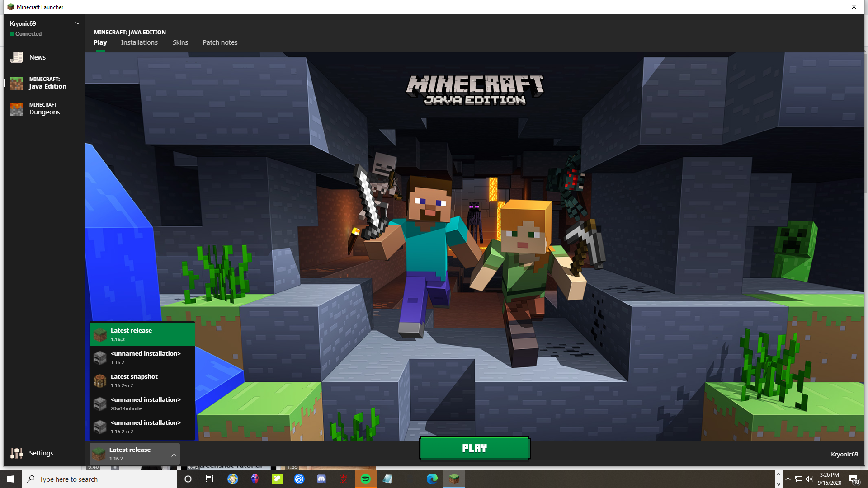Open Microsoft Edge from taskbar
868x488 pixels.
click(x=432, y=479)
